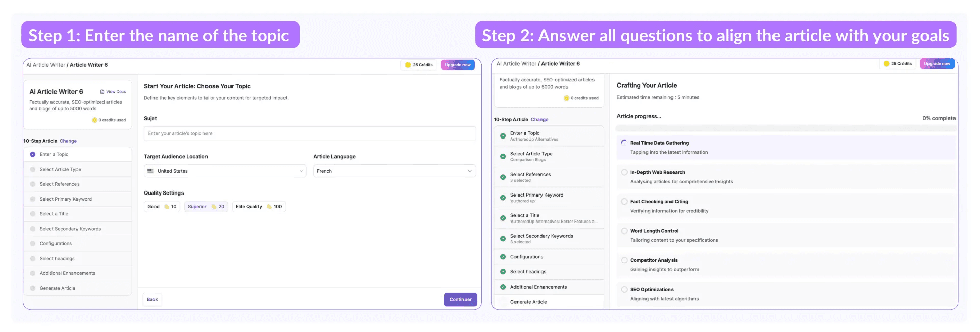Click the coin icon by 0 credits used in Step 1 screen

pos(94,120)
